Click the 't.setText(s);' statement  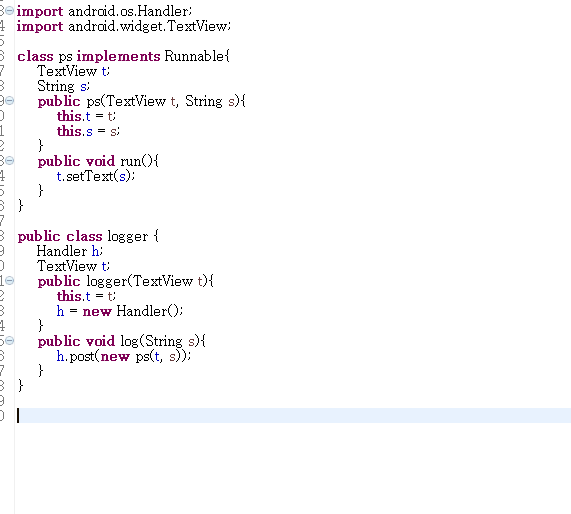(96, 176)
